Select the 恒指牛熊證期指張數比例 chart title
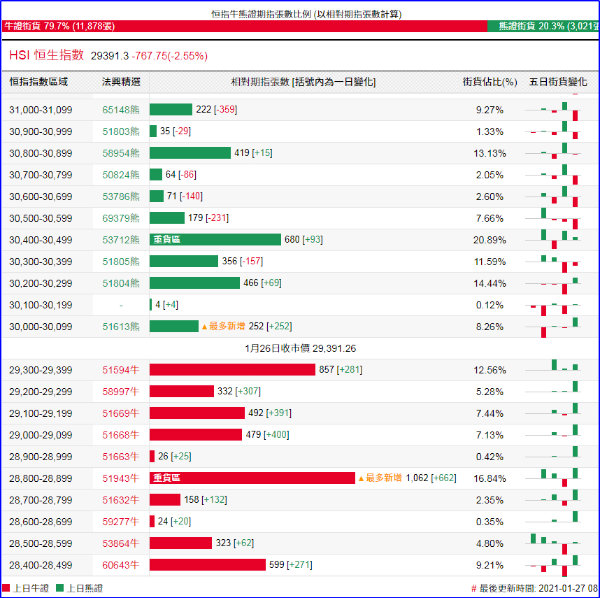 (x=306, y=14)
